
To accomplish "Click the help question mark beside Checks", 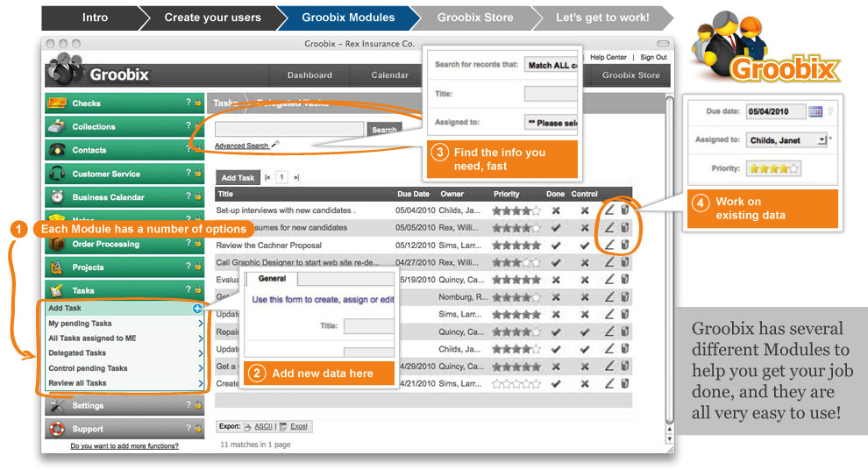I will 189,102.
